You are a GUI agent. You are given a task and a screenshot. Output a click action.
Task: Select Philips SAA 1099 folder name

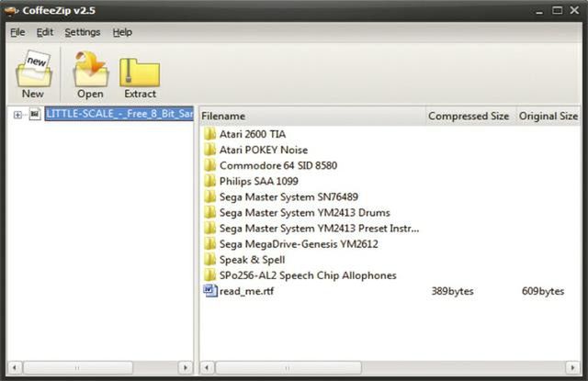259,182
